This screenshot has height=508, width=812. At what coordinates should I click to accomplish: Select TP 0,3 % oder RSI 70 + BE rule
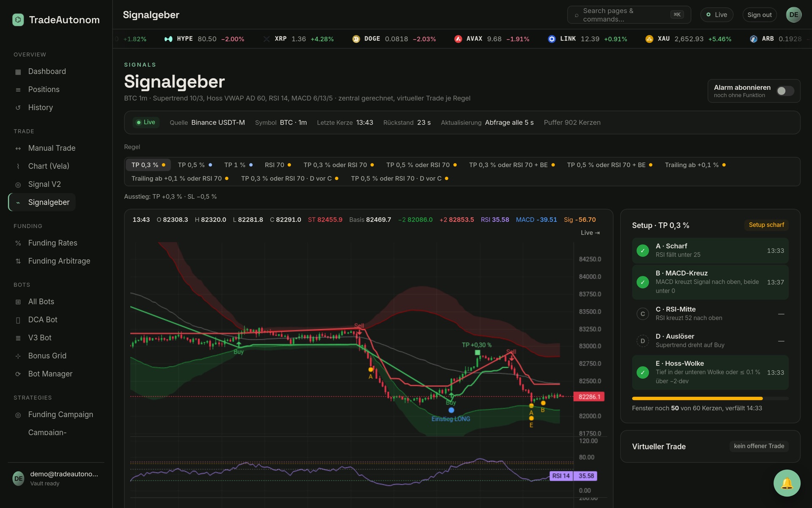[x=512, y=165]
